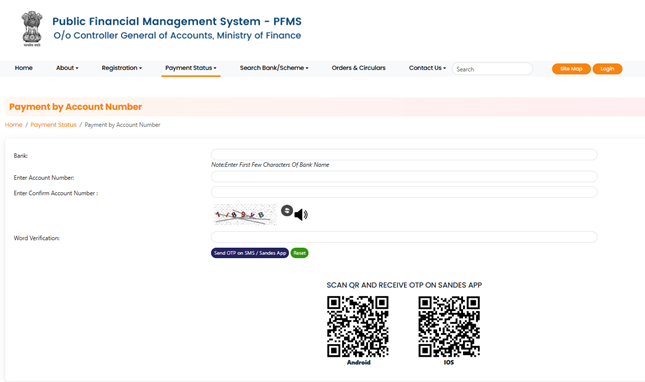Click the Android QR code
This screenshot has height=382, width=645.
pos(358,326)
